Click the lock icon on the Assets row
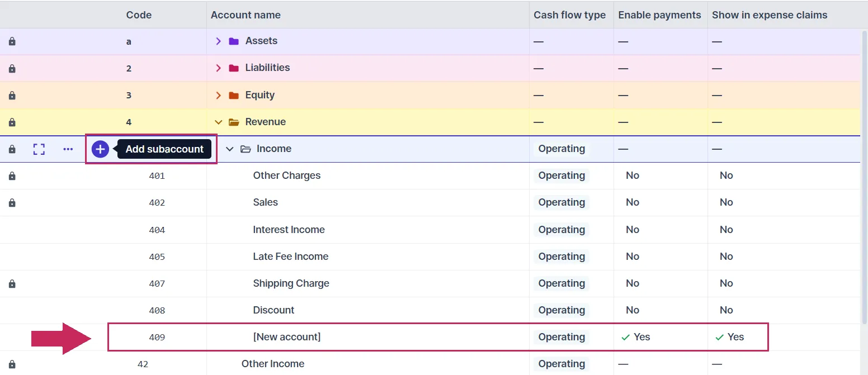868x375 pixels. (12, 41)
